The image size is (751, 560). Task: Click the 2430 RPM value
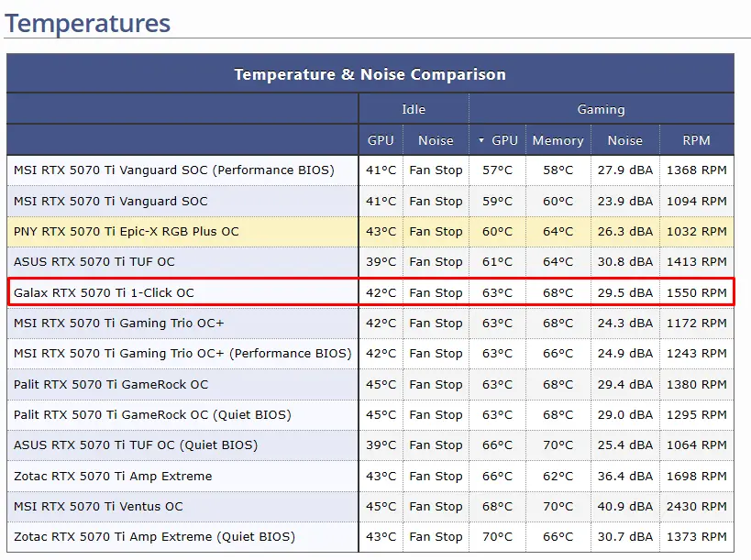pos(696,507)
